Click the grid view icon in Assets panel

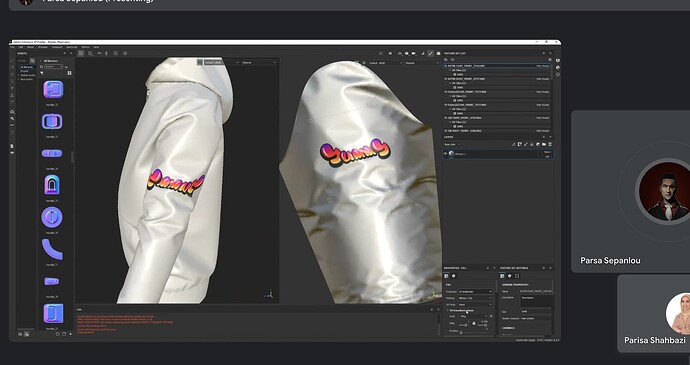(x=69, y=73)
